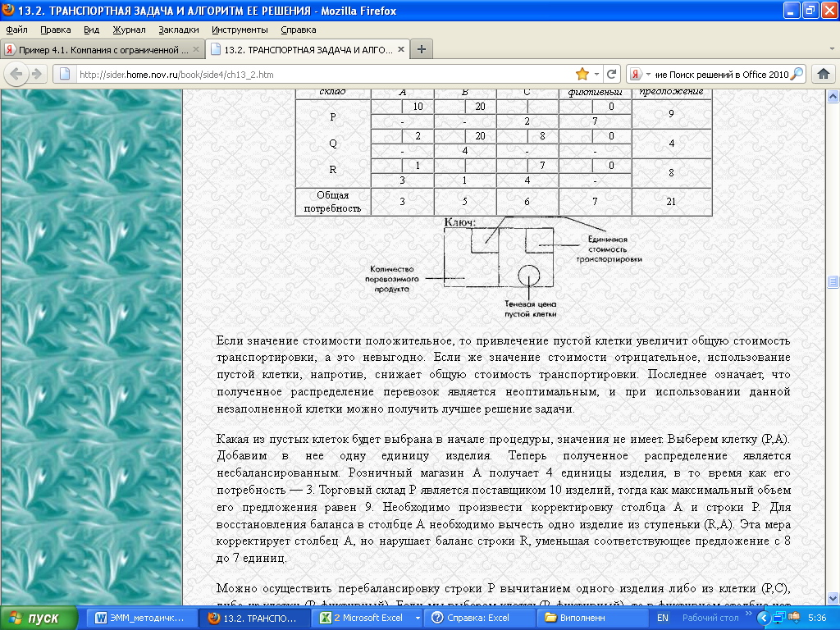This screenshot has width=840, height=630.
Task: Open the URL history dropdown arrow
Action: (596, 75)
